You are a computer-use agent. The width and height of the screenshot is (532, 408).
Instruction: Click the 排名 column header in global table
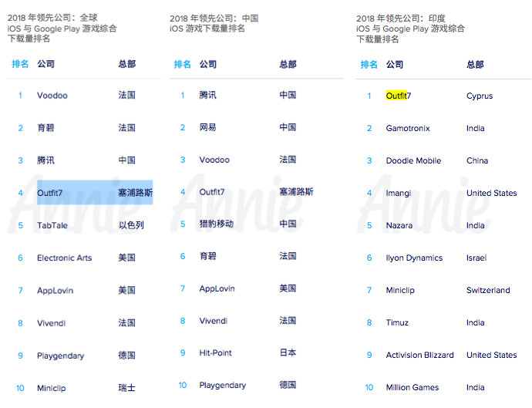coord(20,64)
